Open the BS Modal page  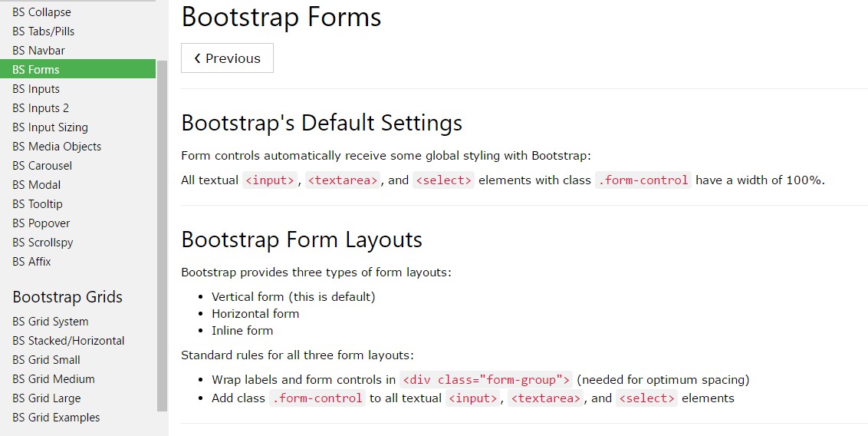click(37, 184)
